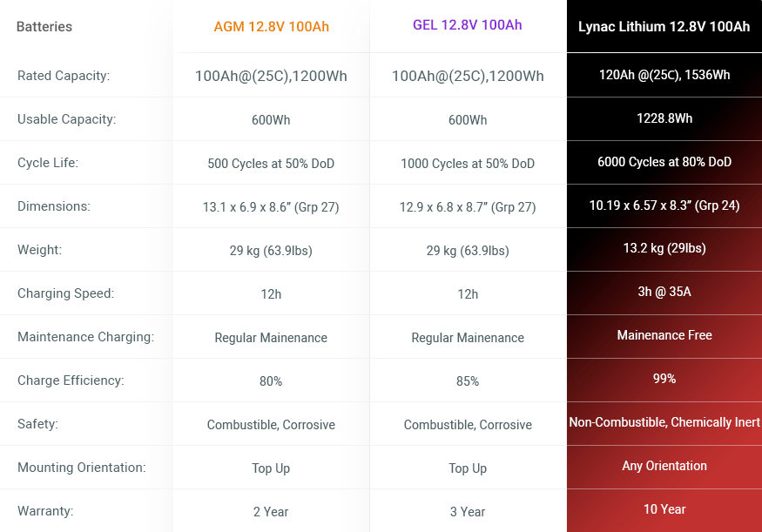Click the Warranty row label
The image size is (762, 532).
click(45, 511)
